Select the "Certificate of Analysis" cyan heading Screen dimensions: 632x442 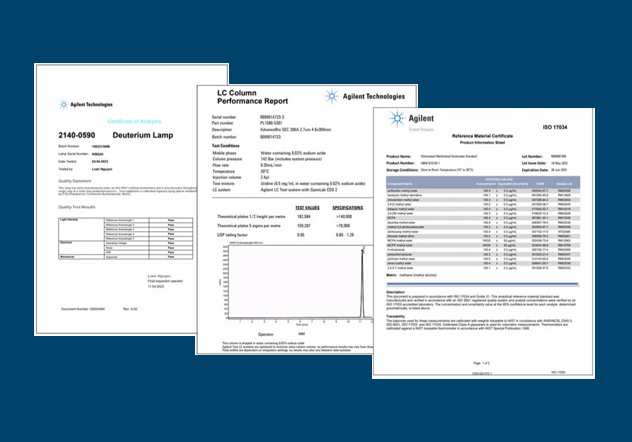[x=134, y=121]
